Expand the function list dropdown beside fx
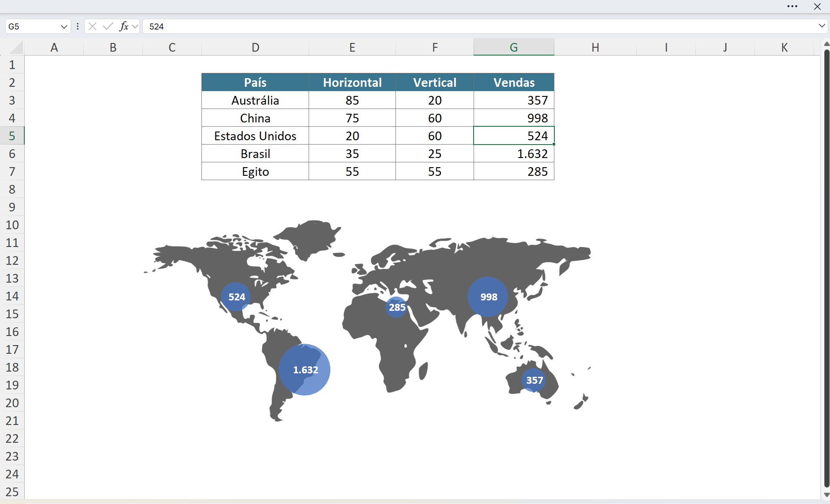 pyautogui.click(x=135, y=26)
